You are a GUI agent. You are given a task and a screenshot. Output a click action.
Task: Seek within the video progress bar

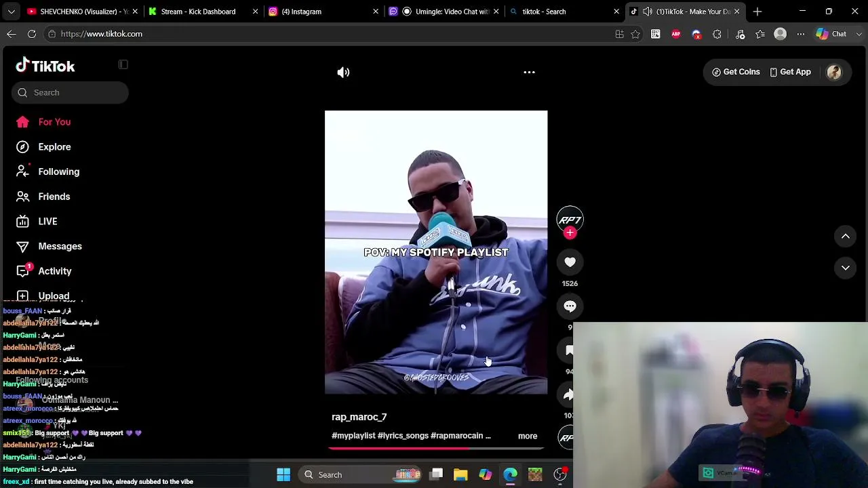click(x=436, y=448)
